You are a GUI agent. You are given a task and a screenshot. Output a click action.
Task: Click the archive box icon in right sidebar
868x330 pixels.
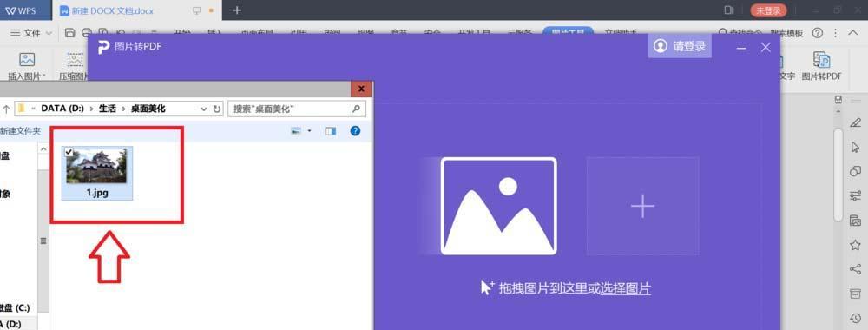click(x=855, y=294)
